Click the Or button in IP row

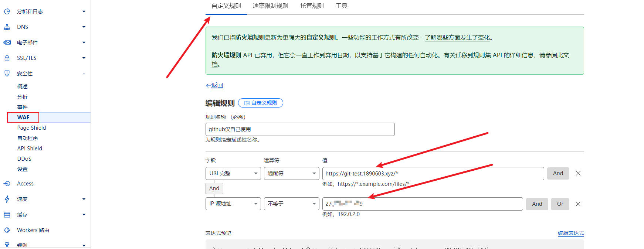[x=560, y=204]
